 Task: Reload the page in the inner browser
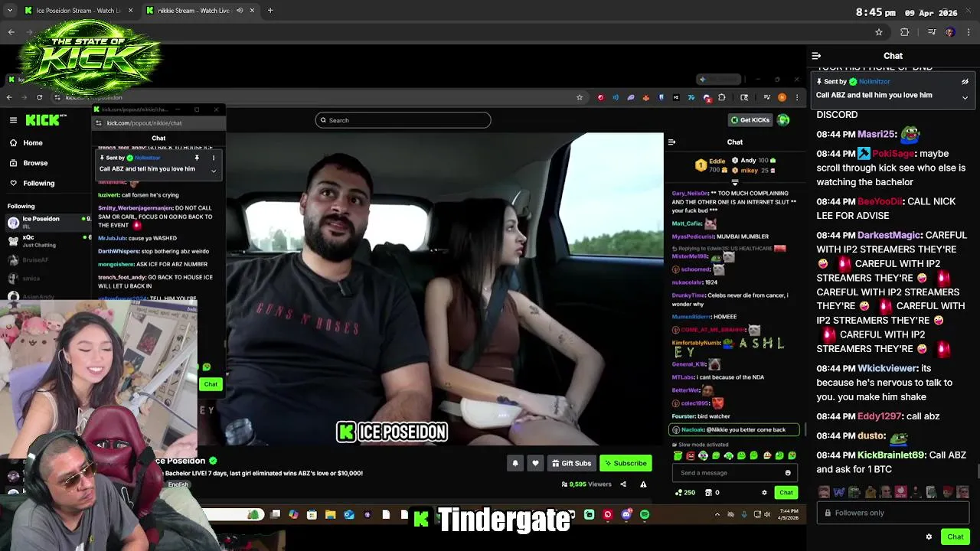pyautogui.click(x=39, y=97)
